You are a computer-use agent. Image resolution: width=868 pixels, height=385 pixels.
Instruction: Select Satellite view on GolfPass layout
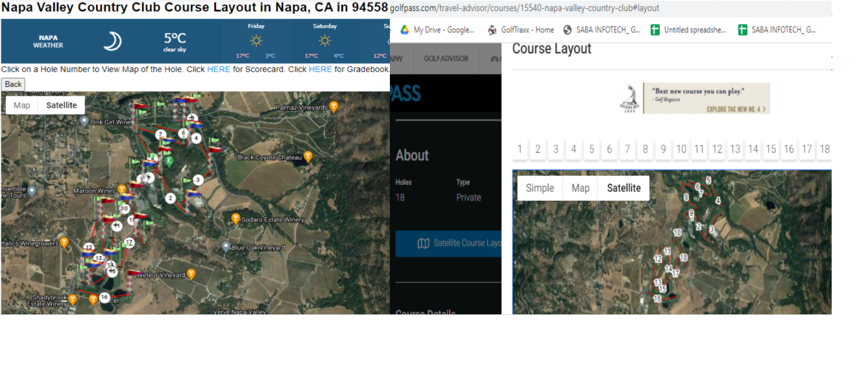(624, 188)
